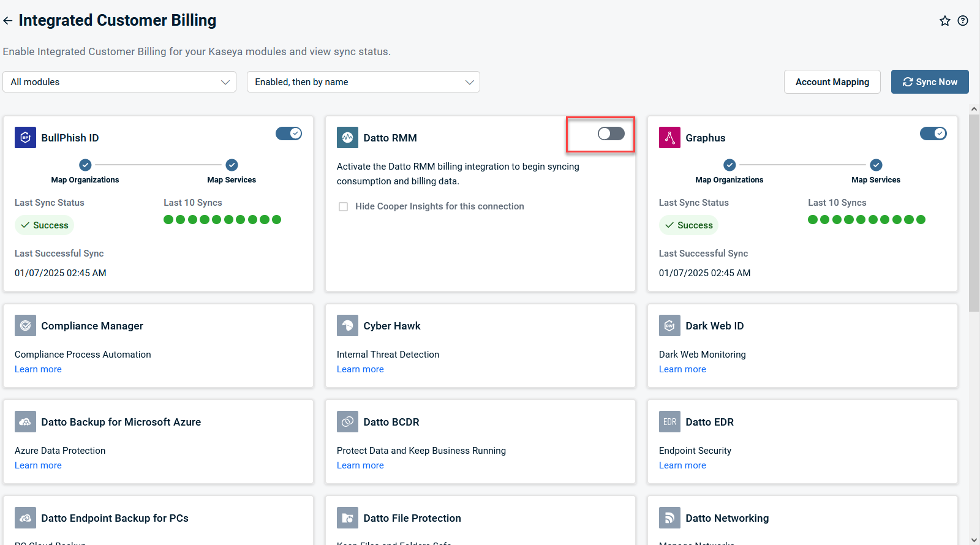Turn off the Graphus integration toggle
The height and width of the screenshot is (545, 980).
pos(933,133)
